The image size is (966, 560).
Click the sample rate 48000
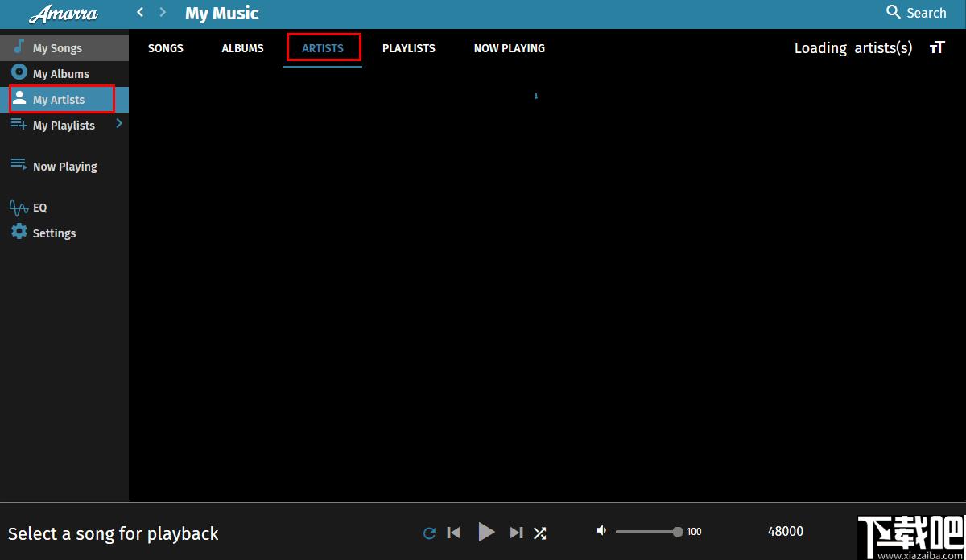786,531
